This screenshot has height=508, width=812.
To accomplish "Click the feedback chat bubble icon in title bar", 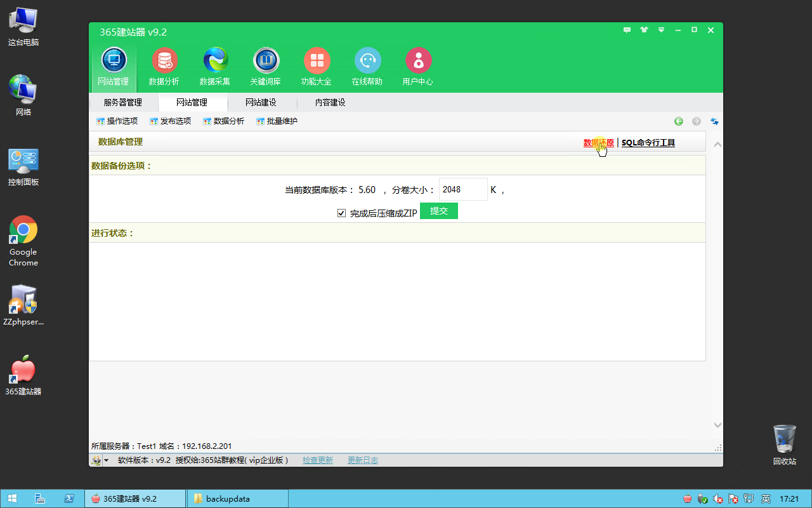I will [627, 30].
